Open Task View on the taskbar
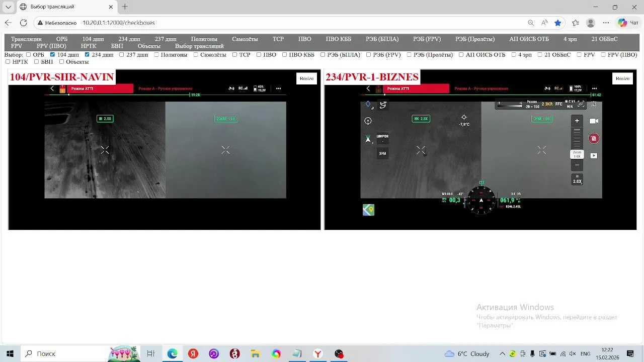The height and width of the screenshot is (362, 644). click(x=150, y=353)
